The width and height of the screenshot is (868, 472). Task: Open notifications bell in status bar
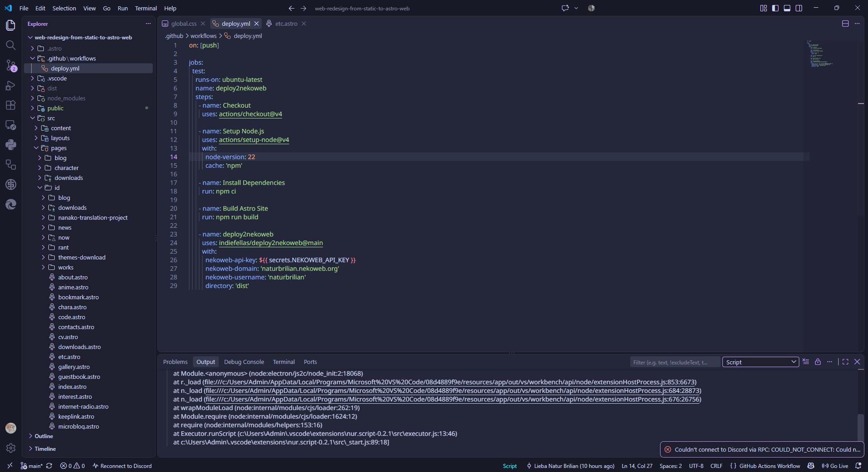pyautogui.click(x=858, y=466)
